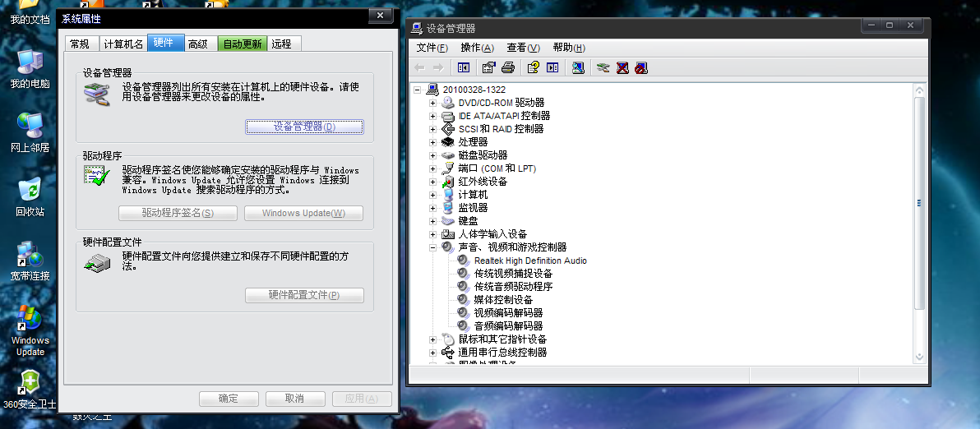Screen dimensions: 980x429
Task: Click the Device Manager vertical scrollbar thumb
Action: pos(919,203)
